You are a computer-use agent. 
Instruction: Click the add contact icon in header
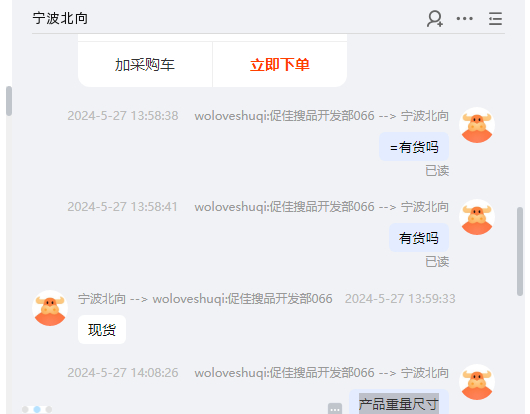pos(435,19)
